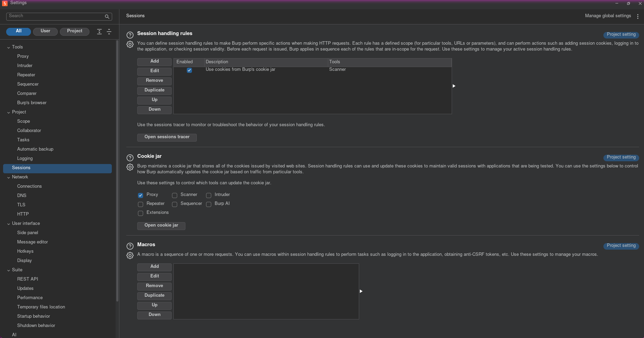Image resolution: width=644 pixels, height=338 pixels.
Task: Uncheck Proxy cookie jar updates
Action: point(140,195)
